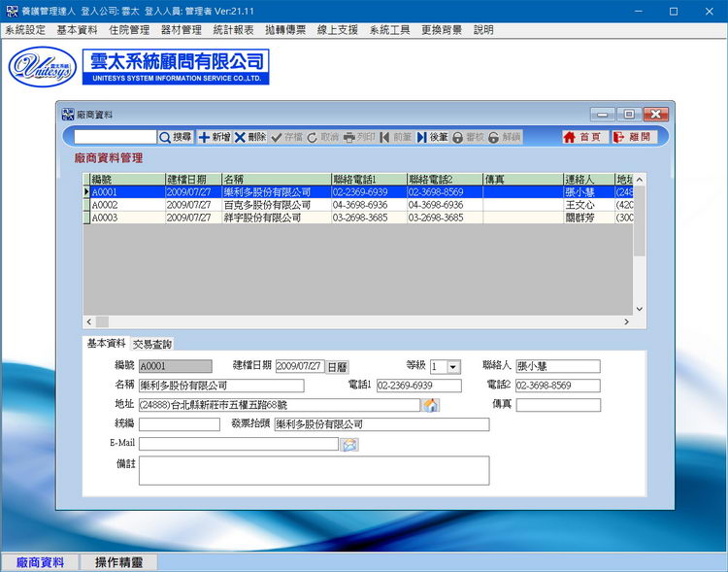Screen dimensions: 728x572
Task: Select vendor row A0002 百克多股份有限公司
Action: [x=357, y=205]
